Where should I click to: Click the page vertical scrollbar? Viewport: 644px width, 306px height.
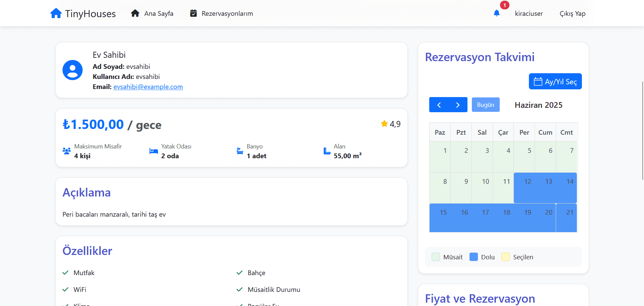pos(642,130)
